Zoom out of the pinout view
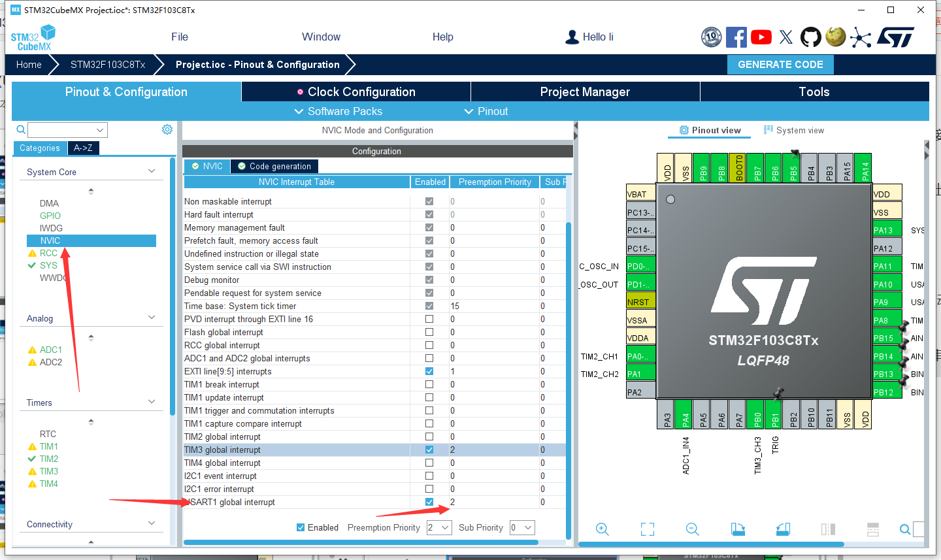Image resolution: width=941 pixels, height=560 pixels. 693,529
